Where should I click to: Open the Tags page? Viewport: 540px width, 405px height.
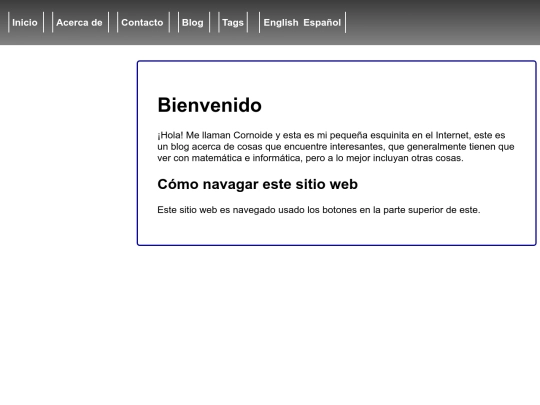(x=233, y=22)
